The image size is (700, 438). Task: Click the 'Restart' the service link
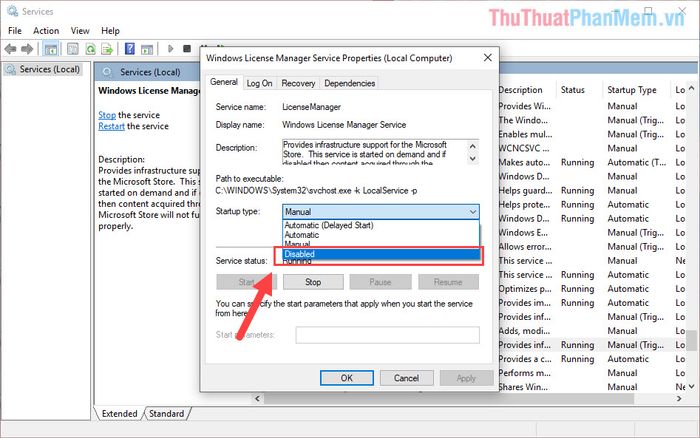(111, 126)
